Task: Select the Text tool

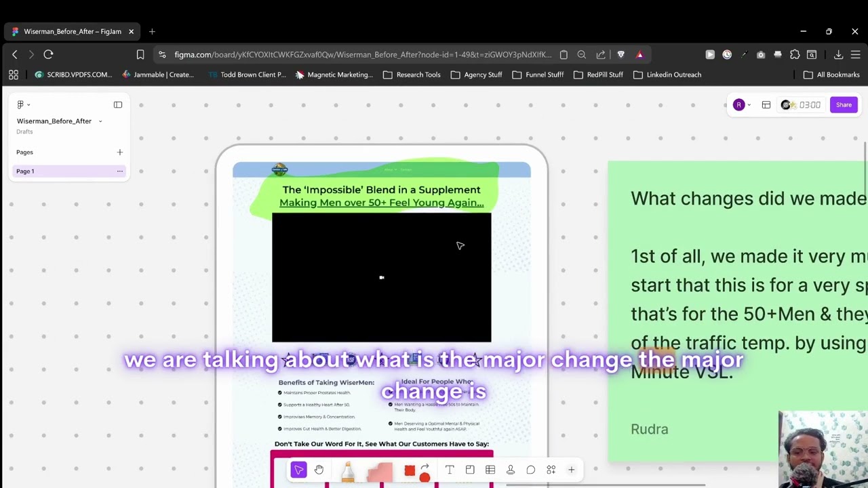Action: pos(450,470)
